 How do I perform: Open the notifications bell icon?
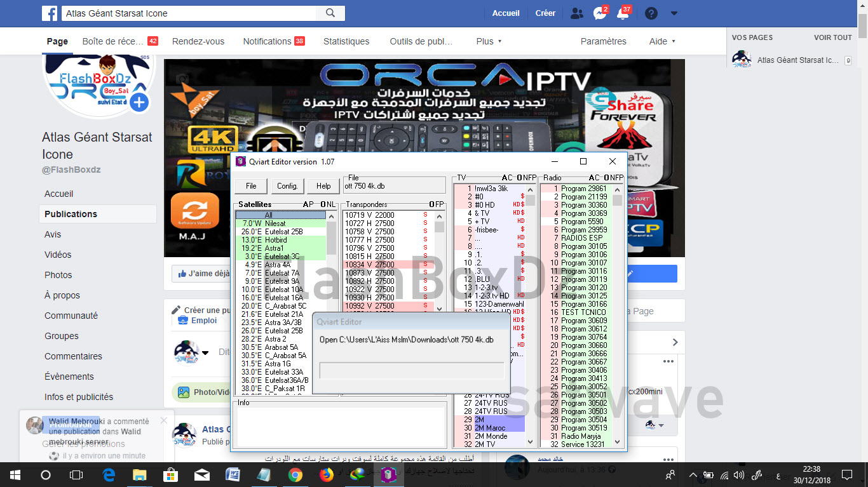pyautogui.click(x=623, y=13)
